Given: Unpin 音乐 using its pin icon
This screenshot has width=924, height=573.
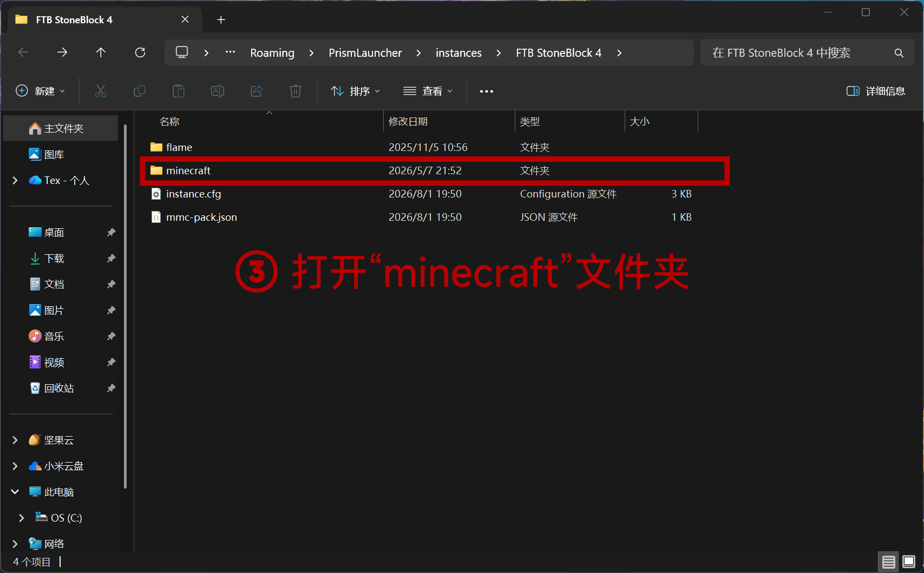Looking at the screenshot, I should pos(111,337).
